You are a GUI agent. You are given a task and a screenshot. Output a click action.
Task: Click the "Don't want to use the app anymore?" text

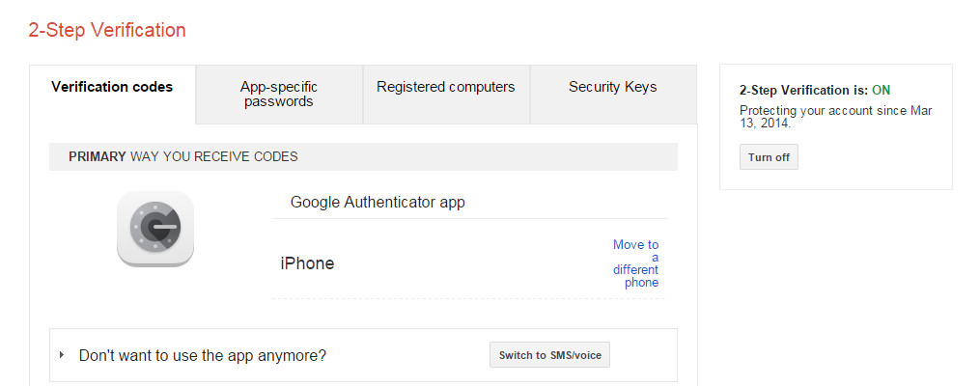203,355
